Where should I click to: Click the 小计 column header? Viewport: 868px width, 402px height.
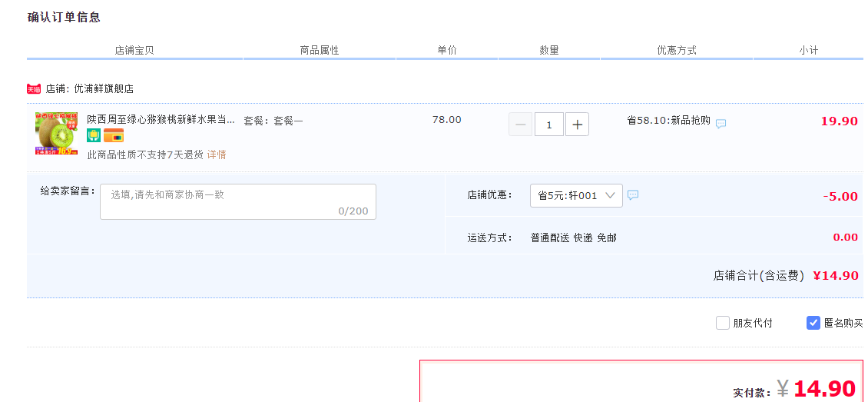808,51
